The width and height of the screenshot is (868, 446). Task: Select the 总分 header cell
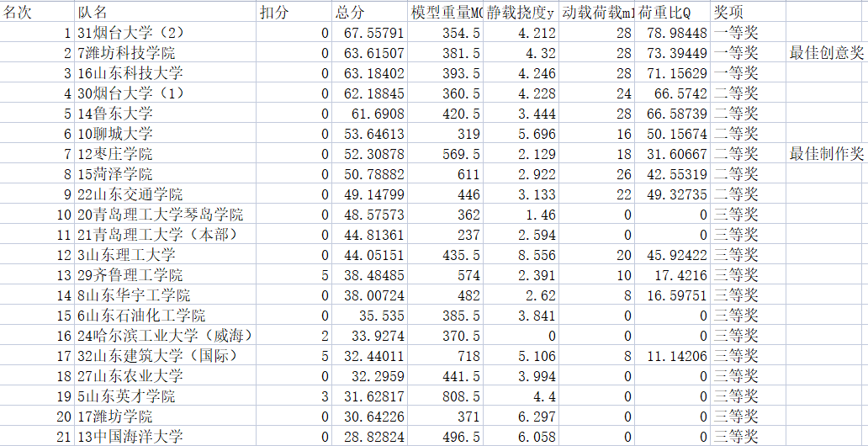(350, 12)
